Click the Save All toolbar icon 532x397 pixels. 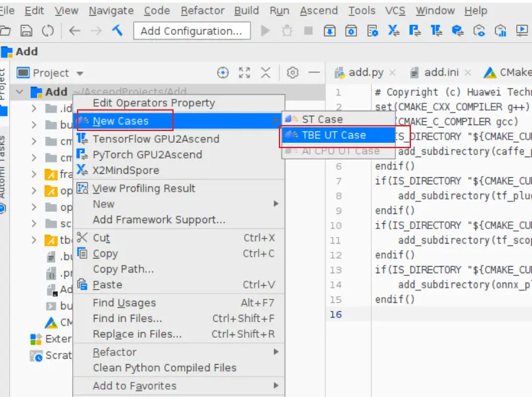click(x=26, y=31)
